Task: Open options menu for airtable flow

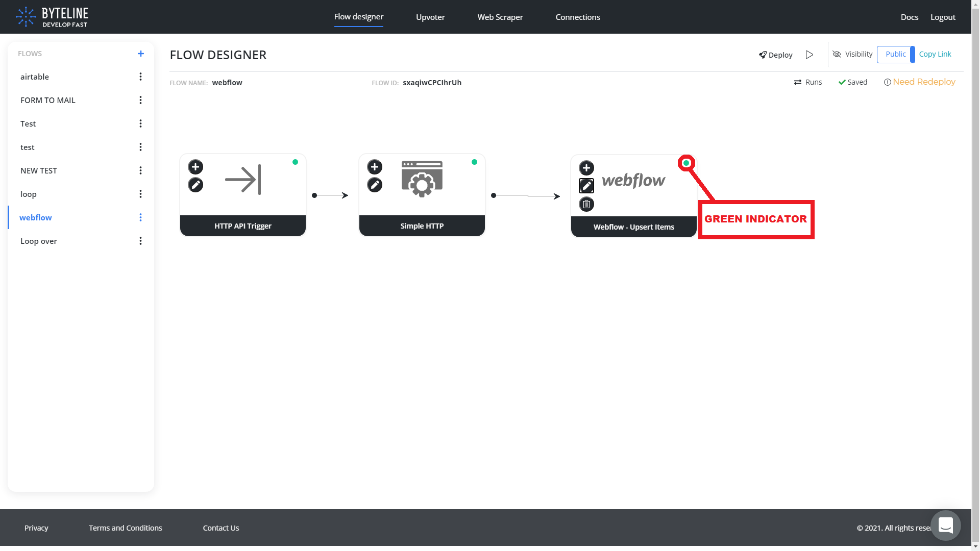Action: [140, 77]
